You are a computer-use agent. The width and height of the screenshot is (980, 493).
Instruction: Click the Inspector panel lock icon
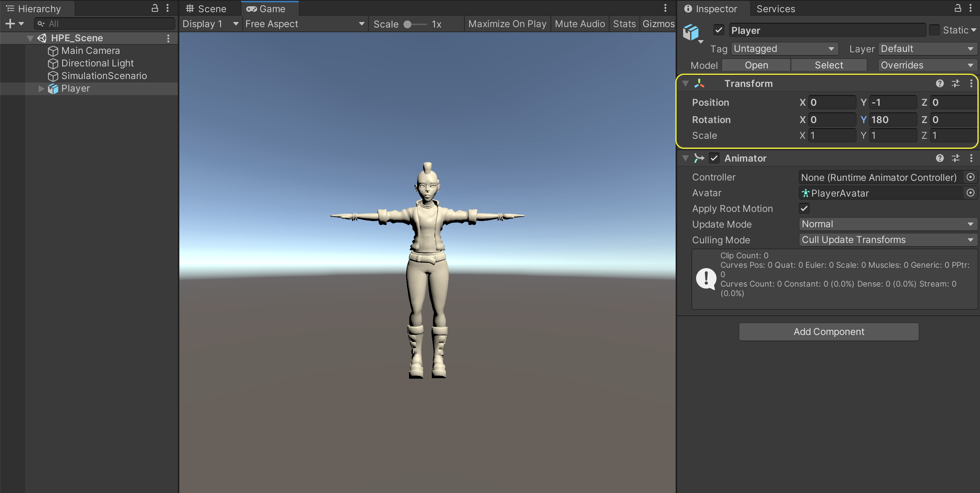click(x=958, y=8)
